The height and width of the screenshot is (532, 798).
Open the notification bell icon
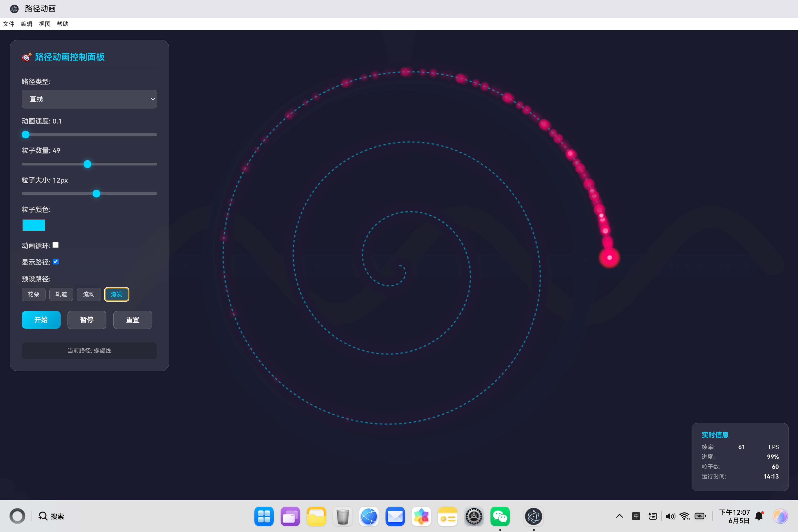759,516
